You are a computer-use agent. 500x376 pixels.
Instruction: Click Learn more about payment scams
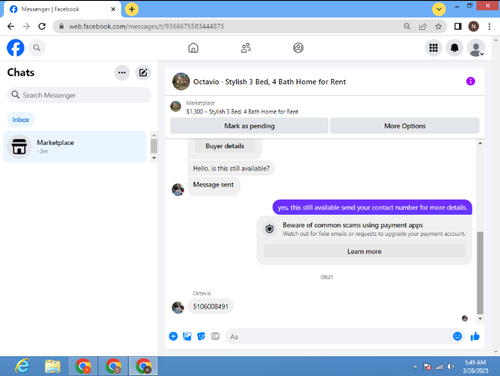pos(364,251)
